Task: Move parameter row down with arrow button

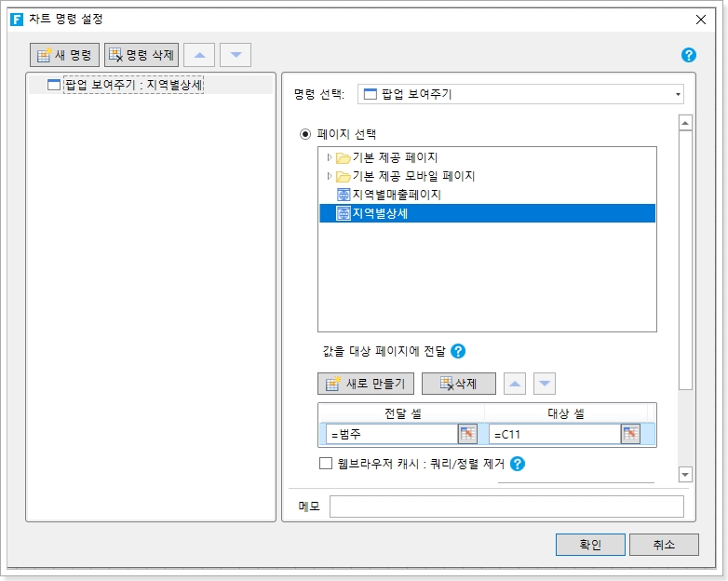Action: pyautogui.click(x=544, y=384)
